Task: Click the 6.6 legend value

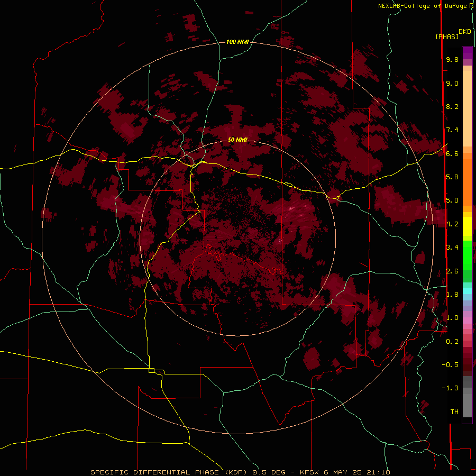Action: point(452,153)
